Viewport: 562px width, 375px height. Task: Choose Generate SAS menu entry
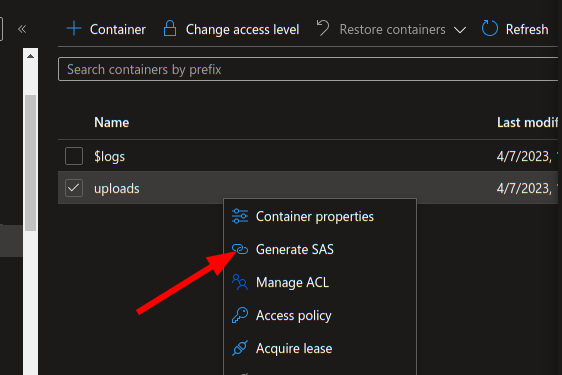click(320, 250)
